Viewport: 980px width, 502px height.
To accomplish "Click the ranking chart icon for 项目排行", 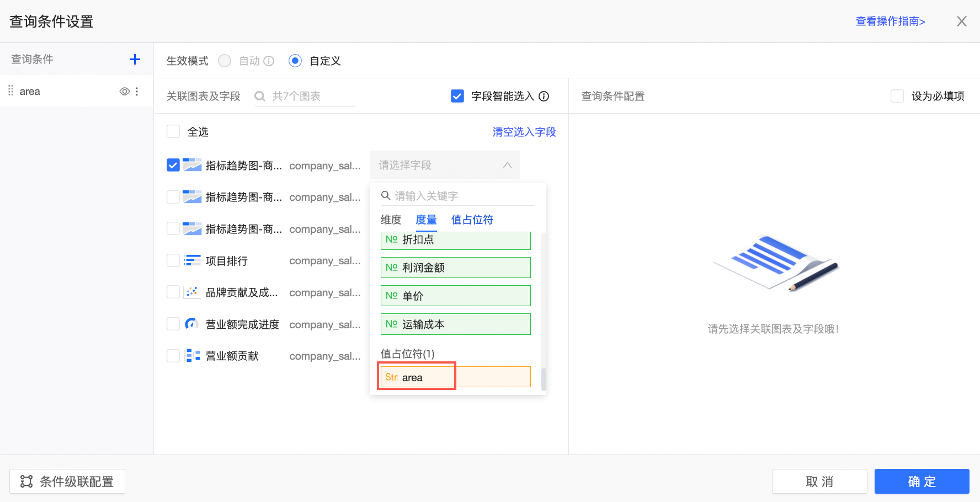I will (191, 261).
